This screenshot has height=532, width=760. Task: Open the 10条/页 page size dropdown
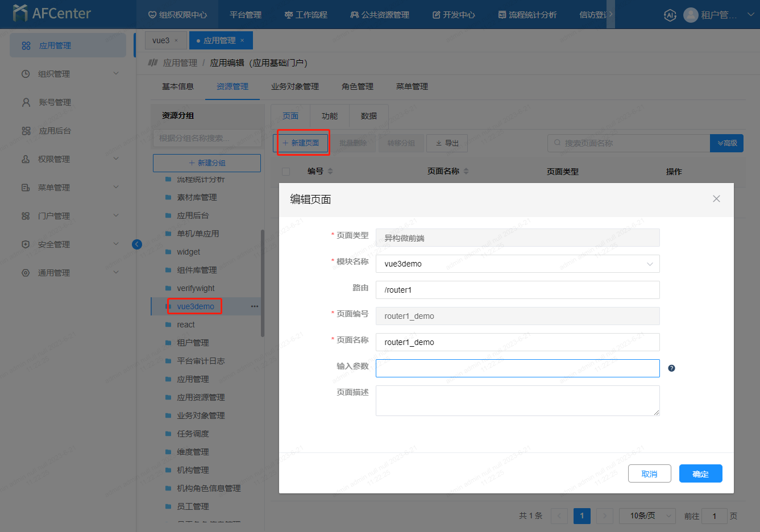647,516
